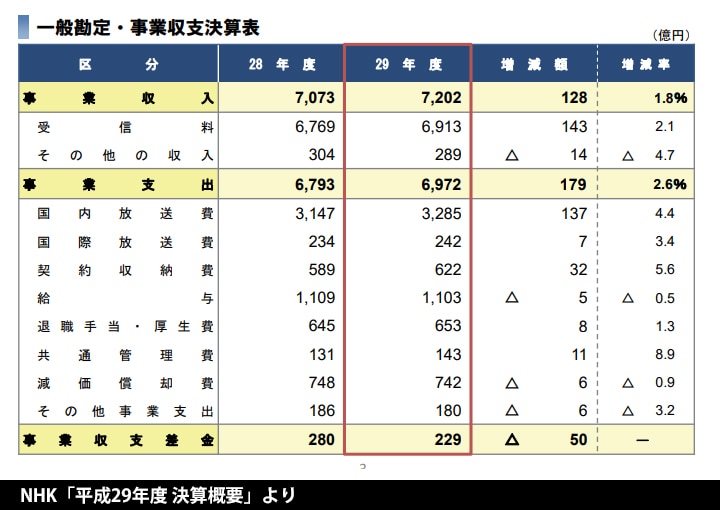Viewport: 720px width, 510px height.
Task: Select the その他事業支出 row label
Action: (x=125, y=411)
